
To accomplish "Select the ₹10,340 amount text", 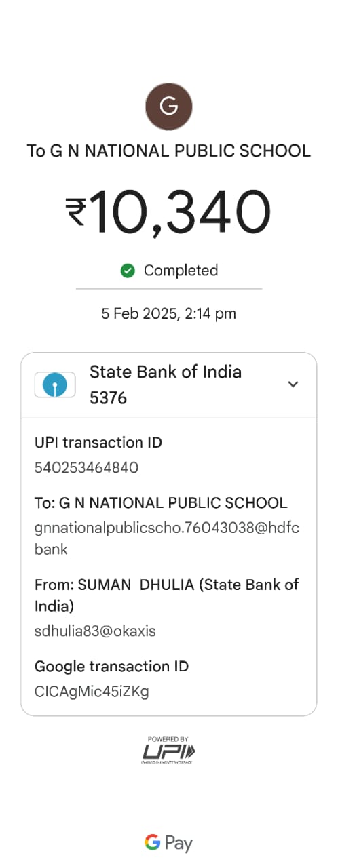I will [x=169, y=212].
